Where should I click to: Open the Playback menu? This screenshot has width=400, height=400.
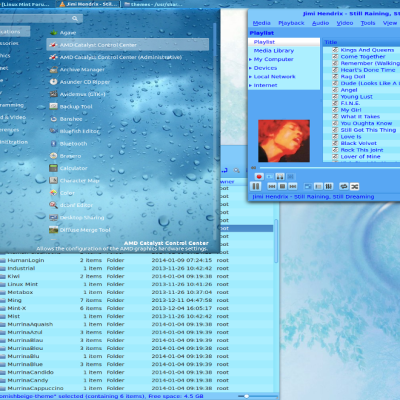click(x=291, y=23)
